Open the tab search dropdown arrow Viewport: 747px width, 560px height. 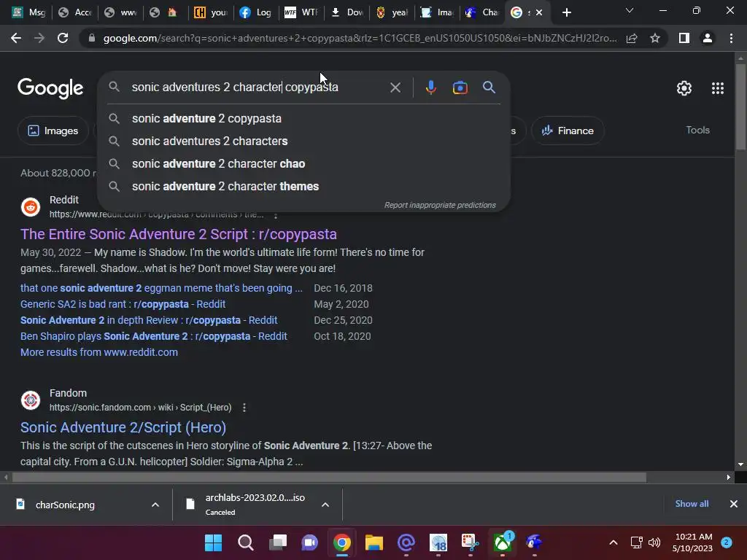(630, 10)
